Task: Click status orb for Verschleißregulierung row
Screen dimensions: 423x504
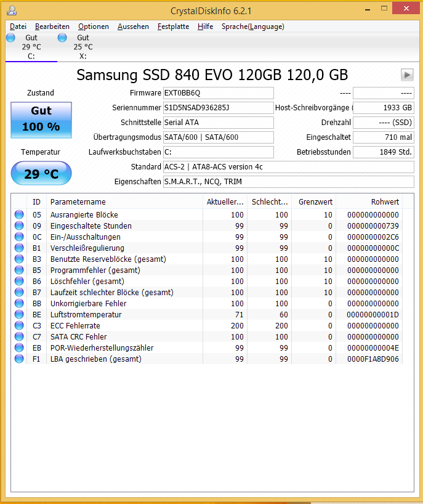Action: tap(19, 248)
